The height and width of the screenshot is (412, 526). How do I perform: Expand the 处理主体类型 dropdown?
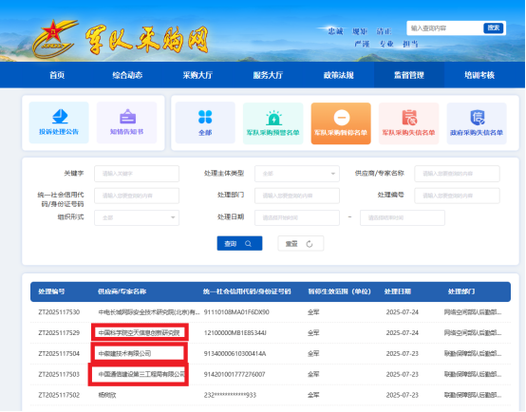point(297,173)
